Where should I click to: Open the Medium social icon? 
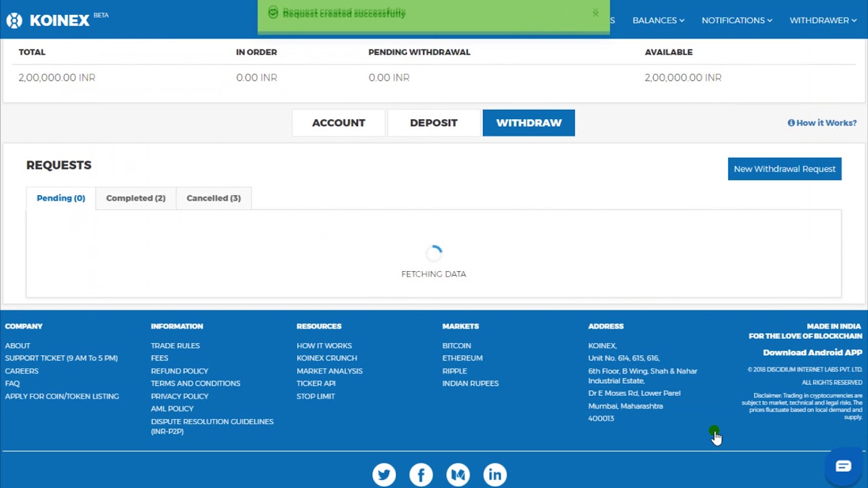(x=458, y=474)
